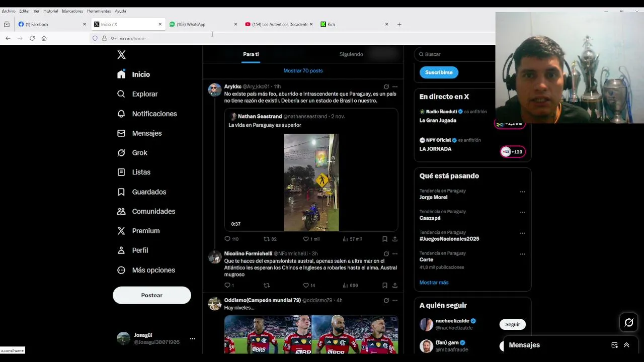The width and height of the screenshot is (644, 362).
Task: Open a new browser tab
Action: click(399, 24)
